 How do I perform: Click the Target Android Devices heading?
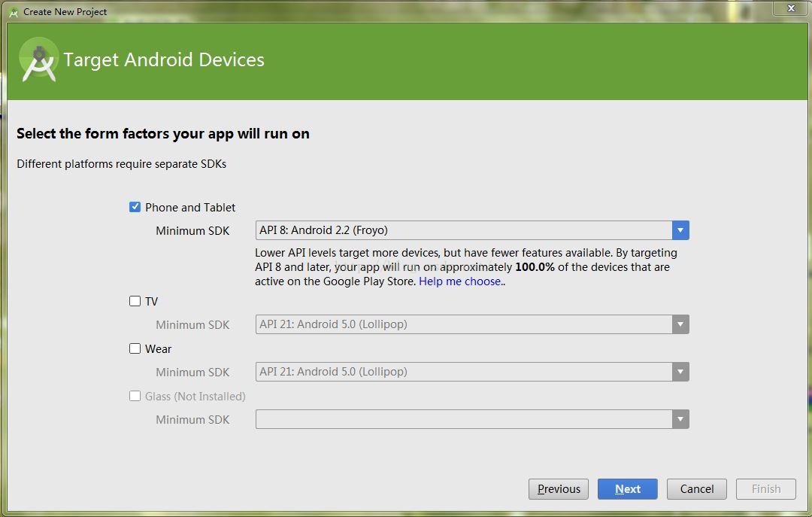coord(164,59)
